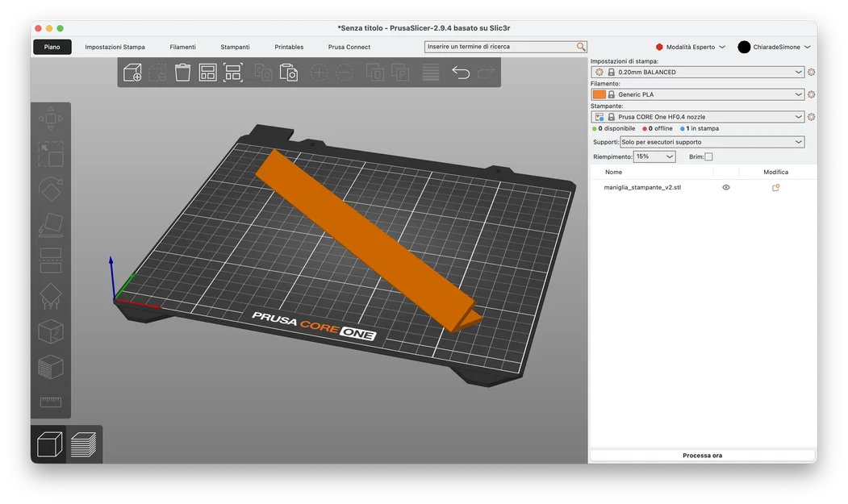848x504 pixels.
Task: Open the variable layer height tool
Action: coord(430,72)
